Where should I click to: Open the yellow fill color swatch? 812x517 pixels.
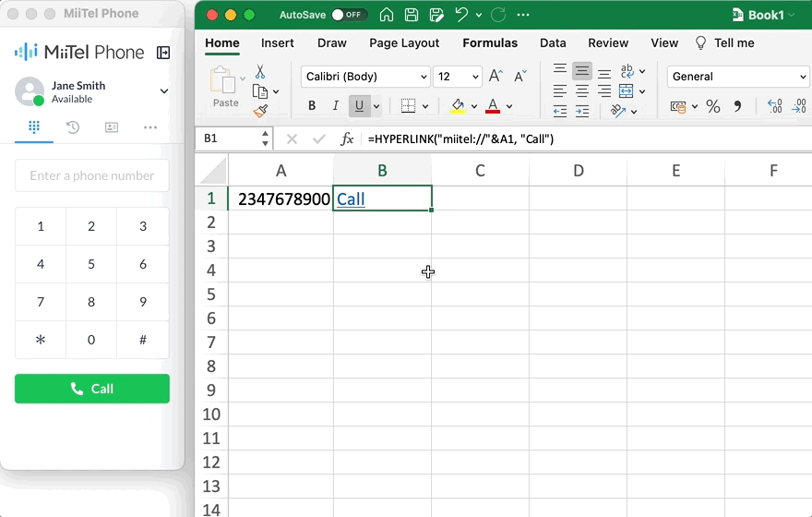click(x=458, y=106)
